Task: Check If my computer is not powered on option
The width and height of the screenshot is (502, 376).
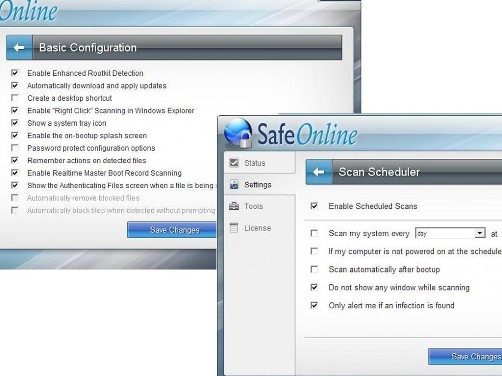Action: (314, 251)
